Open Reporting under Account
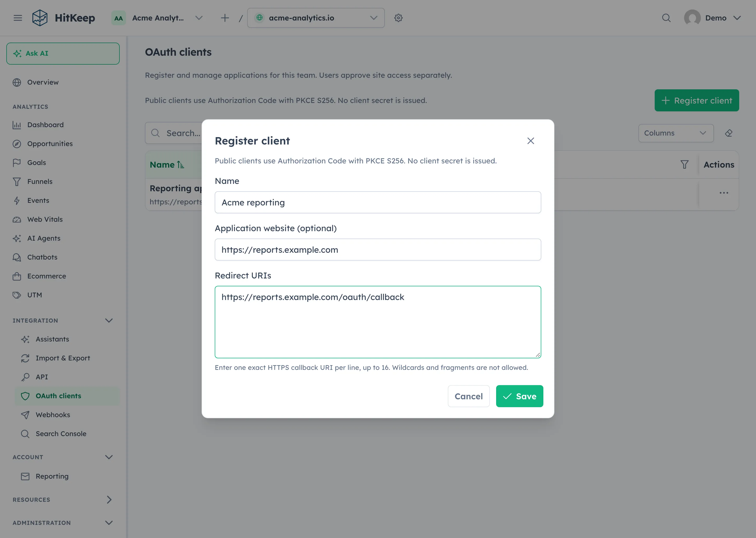Screen dimensions: 756x538 click(x=67, y=476)
